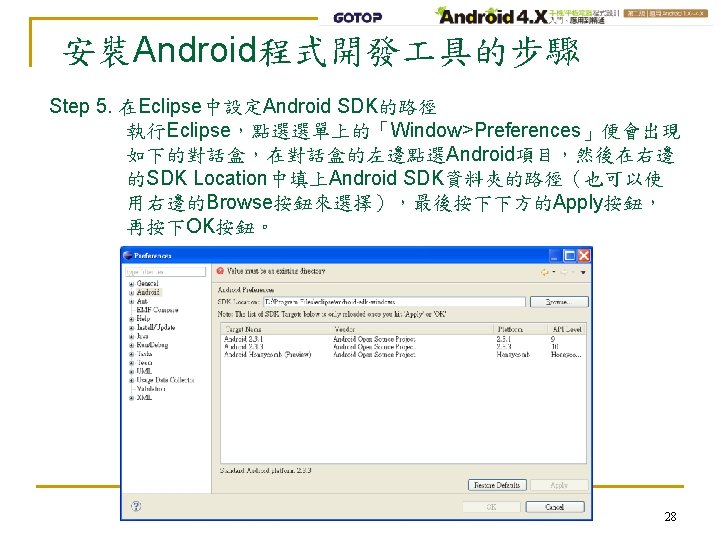720x540 pixels.
Task: Click the filter text search box
Action: coord(165,272)
